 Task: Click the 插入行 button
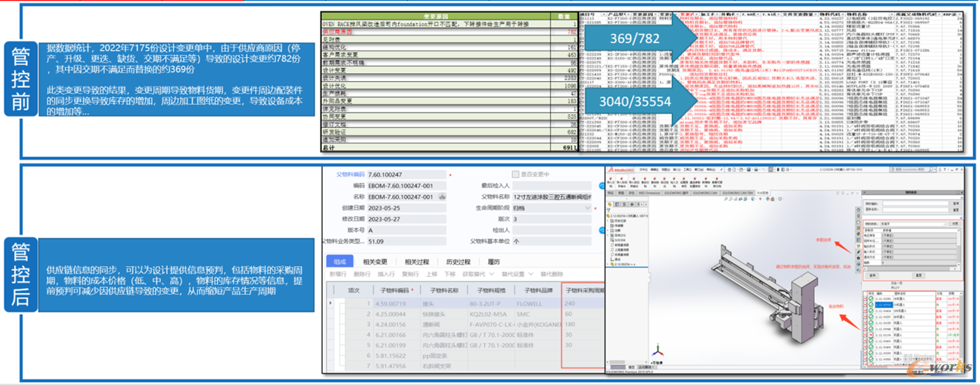pos(386,274)
